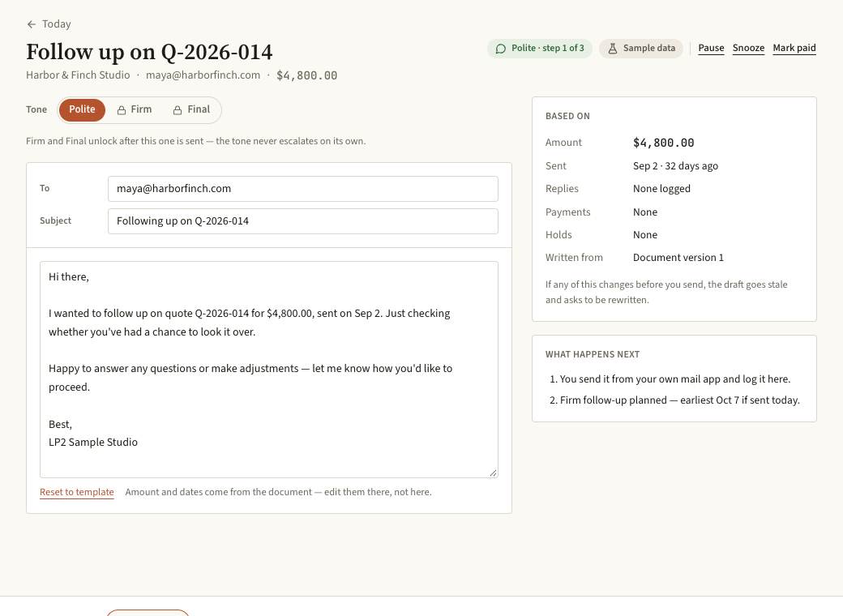The image size is (843, 616).
Task: Click the 'Written from' label
Action: tap(574, 258)
